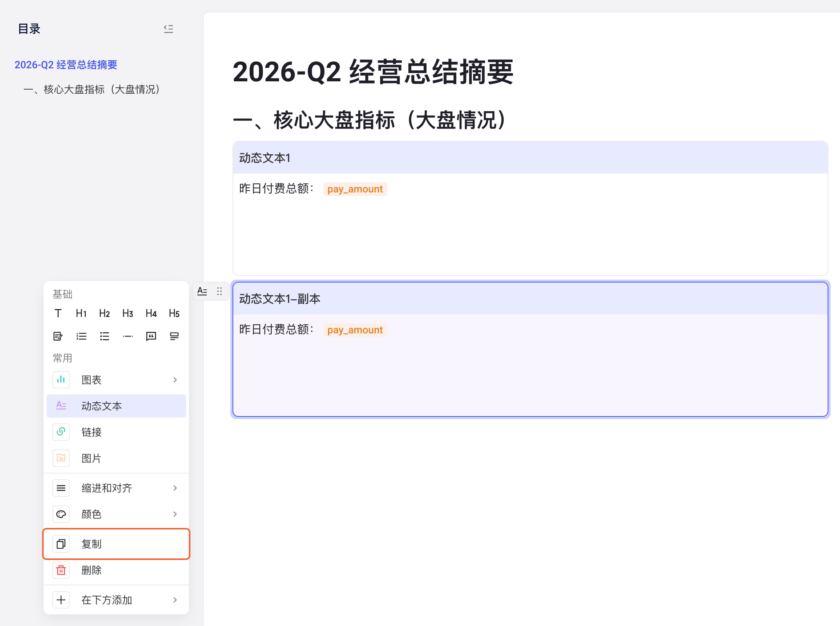Click the dynamic text type icon beside block

coord(202,291)
